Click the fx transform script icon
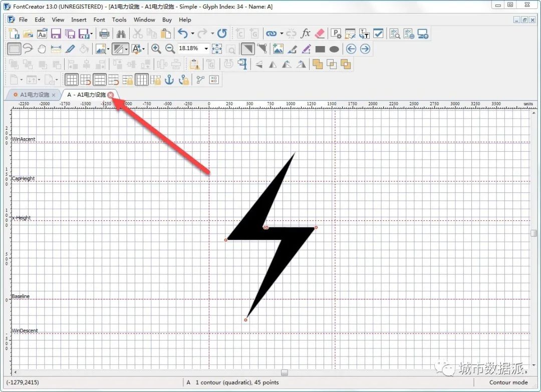 [306, 34]
